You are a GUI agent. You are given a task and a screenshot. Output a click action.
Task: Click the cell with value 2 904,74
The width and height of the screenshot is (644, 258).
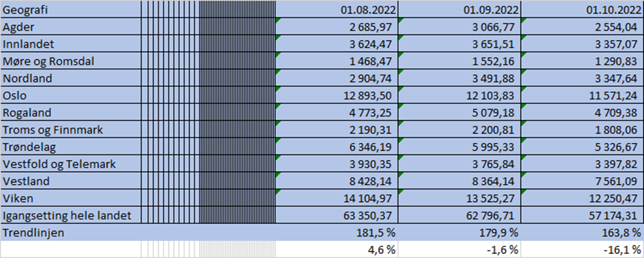click(337, 78)
